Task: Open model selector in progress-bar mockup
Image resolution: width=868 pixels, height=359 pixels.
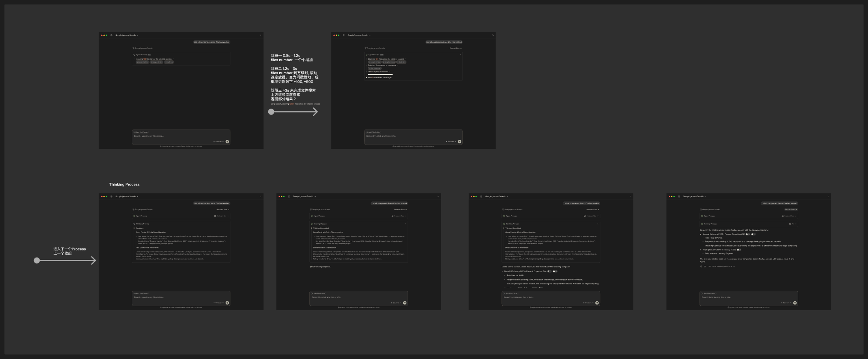Action: 359,35
